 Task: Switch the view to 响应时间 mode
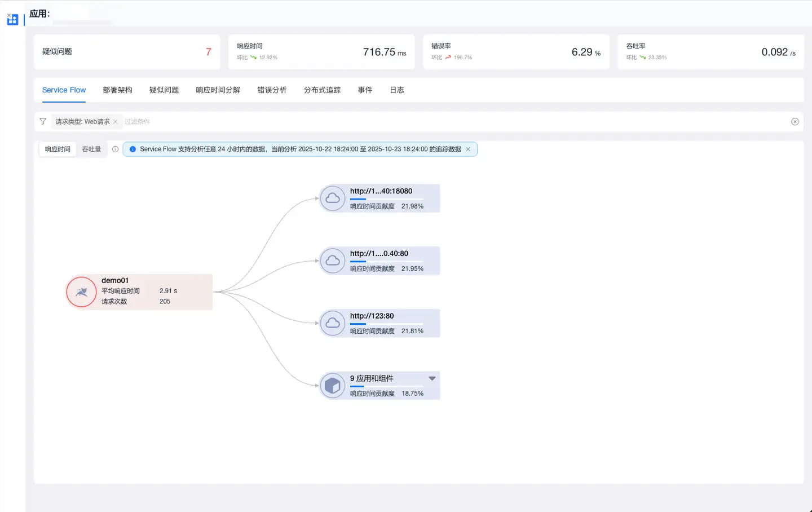point(58,149)
